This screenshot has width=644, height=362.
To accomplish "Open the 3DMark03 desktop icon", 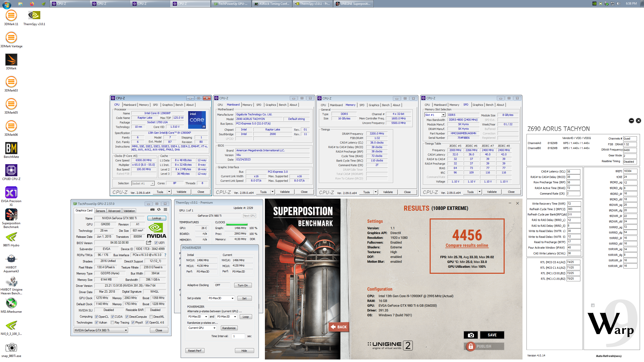I will click(x=11, y=84).
